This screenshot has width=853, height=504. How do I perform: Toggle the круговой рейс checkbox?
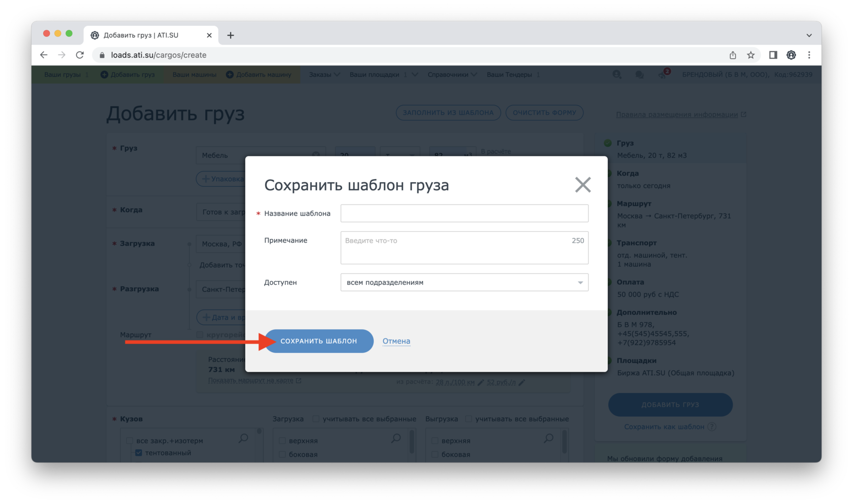pos(200,334)
